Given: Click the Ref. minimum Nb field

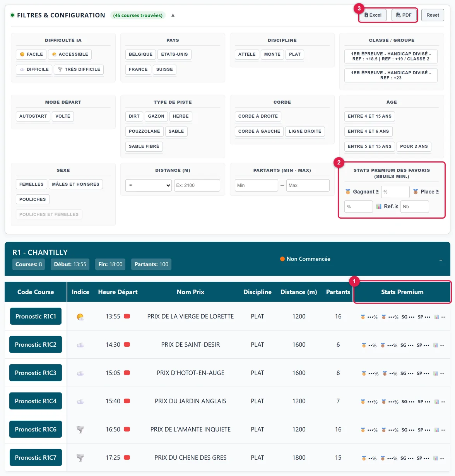Looking at the screenshot, I should [415, 207].
